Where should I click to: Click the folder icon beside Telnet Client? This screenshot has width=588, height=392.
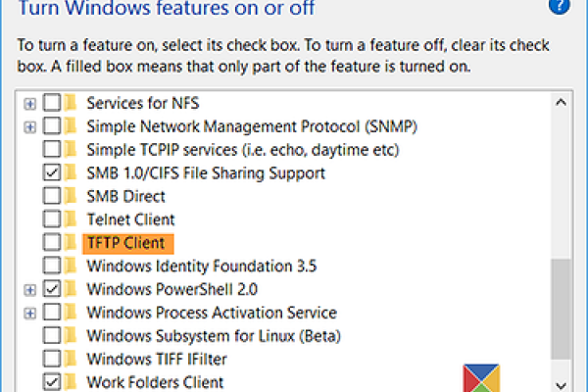pyautogui.click(x=71, y=220)
